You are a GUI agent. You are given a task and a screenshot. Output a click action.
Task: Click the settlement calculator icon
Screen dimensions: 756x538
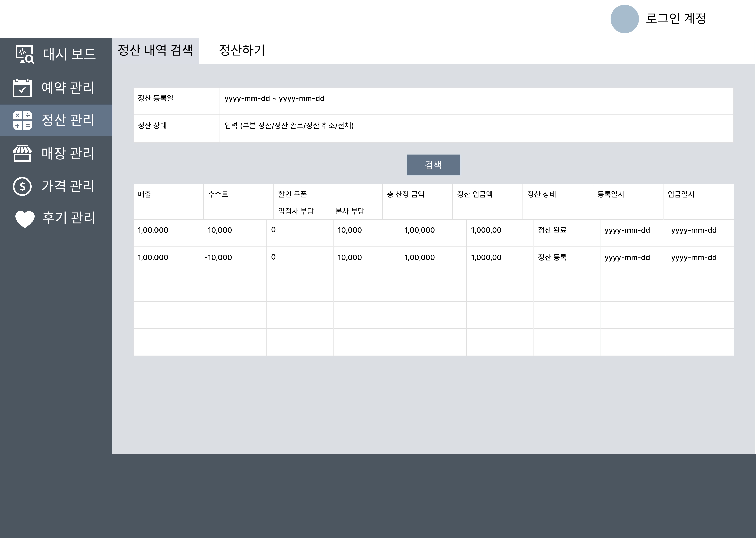tap(22, 120)
